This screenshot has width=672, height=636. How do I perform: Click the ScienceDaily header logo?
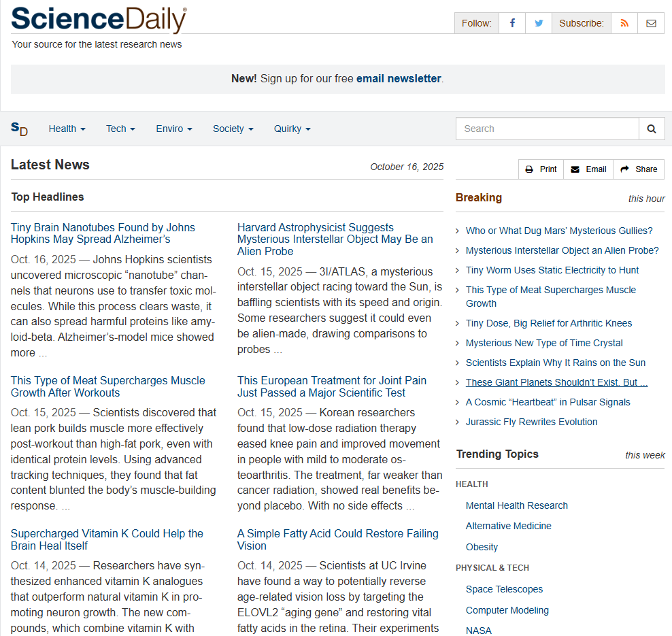pos(98,21)
